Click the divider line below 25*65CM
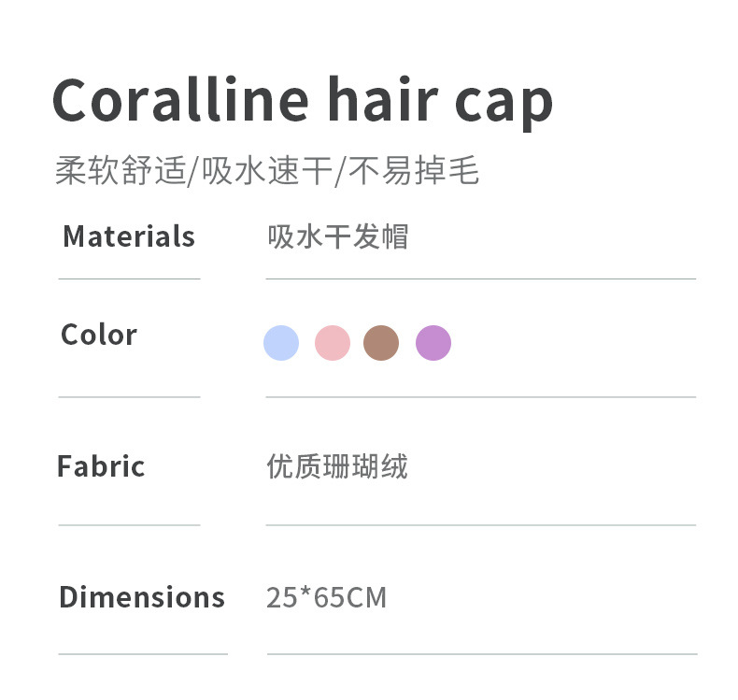Image resolution: width=738 pixels, height=700 pixels. [x=480, y=653]
